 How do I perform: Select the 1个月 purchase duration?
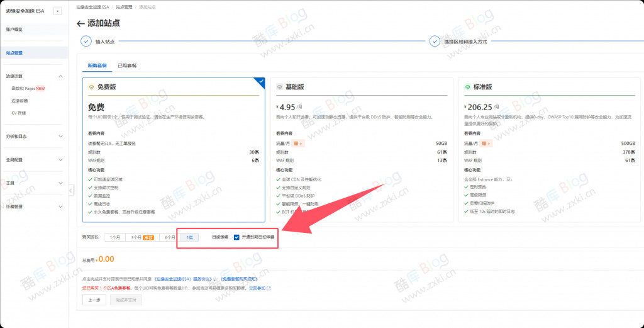pyautogui.click(x=114, y=237)
